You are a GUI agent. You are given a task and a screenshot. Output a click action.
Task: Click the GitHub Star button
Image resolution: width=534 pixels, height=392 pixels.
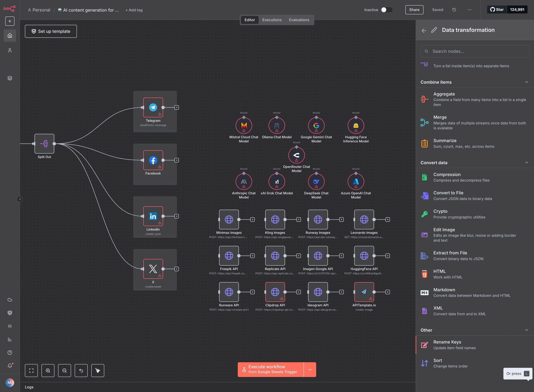(x=497, y=9)
